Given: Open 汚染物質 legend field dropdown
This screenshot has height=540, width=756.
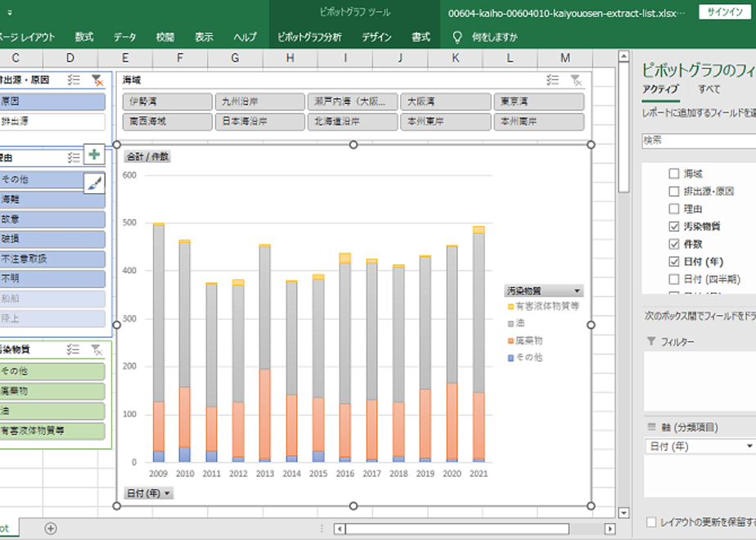Looking at the screenshot, I should point(577,290).
